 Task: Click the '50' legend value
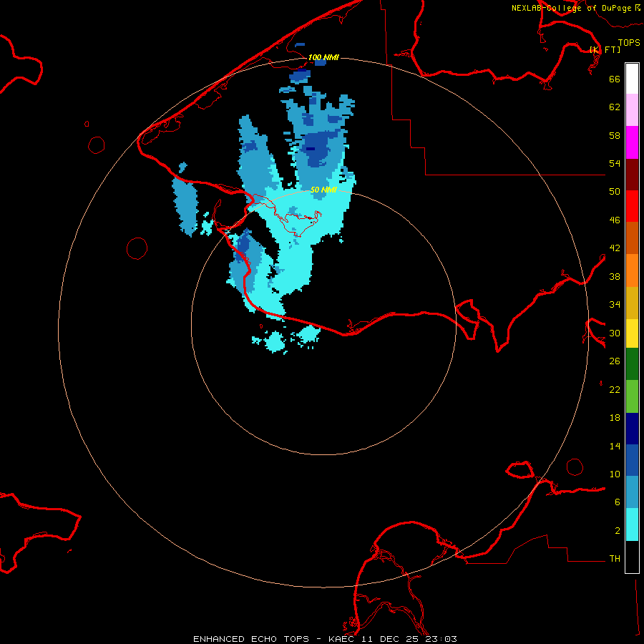[x=615, y=191]
